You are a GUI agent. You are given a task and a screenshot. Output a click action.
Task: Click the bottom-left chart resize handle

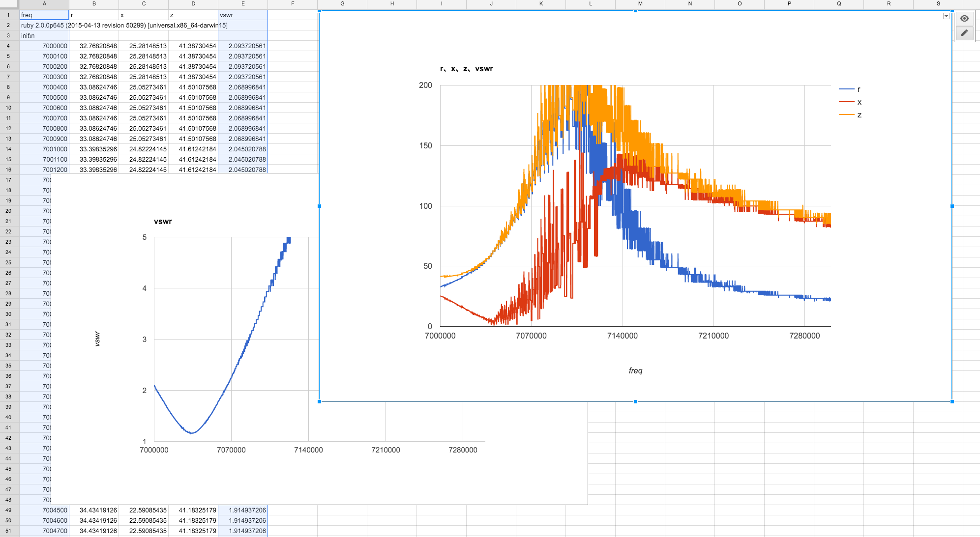click(x=319, y=401)
